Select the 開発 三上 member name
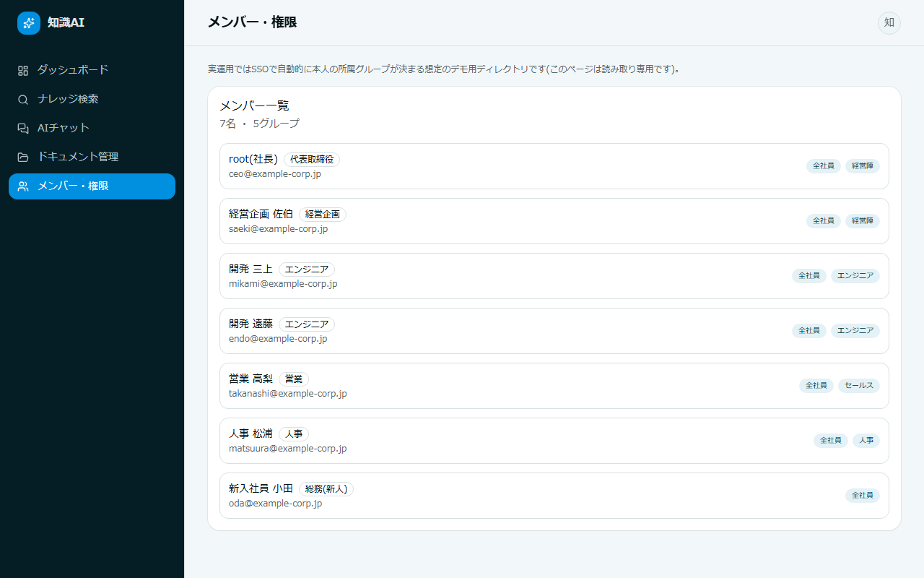 coord(251,269)
